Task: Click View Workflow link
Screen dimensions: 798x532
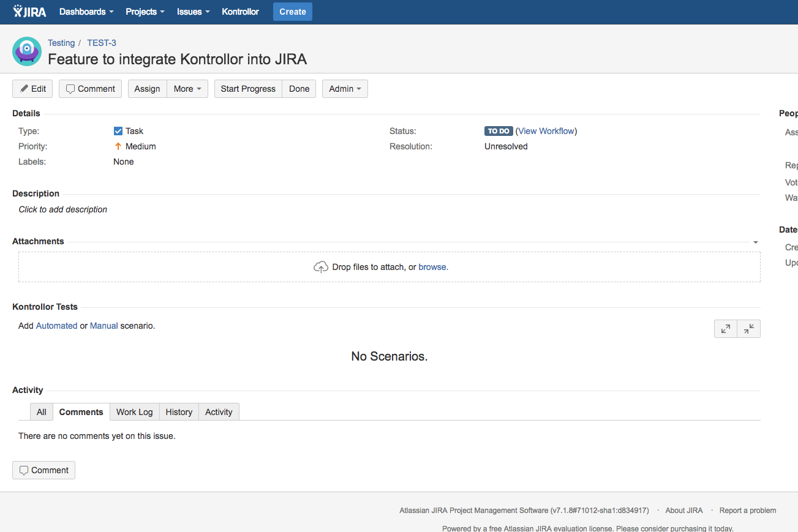Action: 546,131
